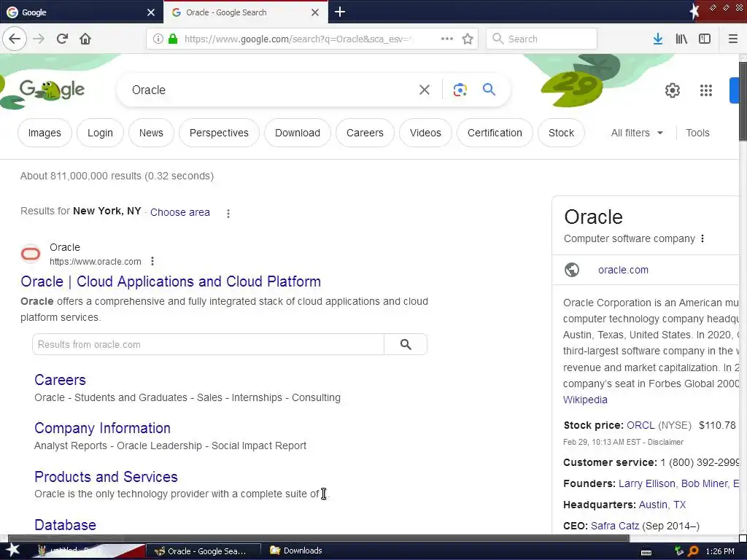Open Austin, TX headquarters link
Image resolution: width=747 pixels, height=560 pixels.
662,505
